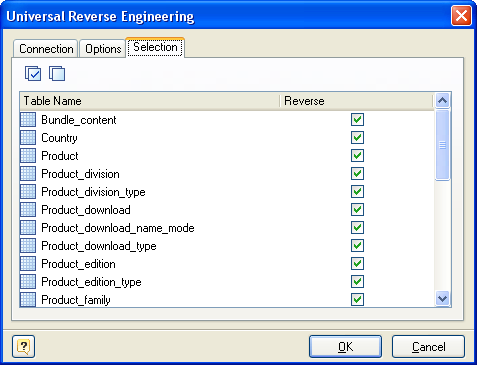The width and height of the screenshot is (477, 365).
Task: Select the Product_download_type table name
Action: click(x=99, y=246)
